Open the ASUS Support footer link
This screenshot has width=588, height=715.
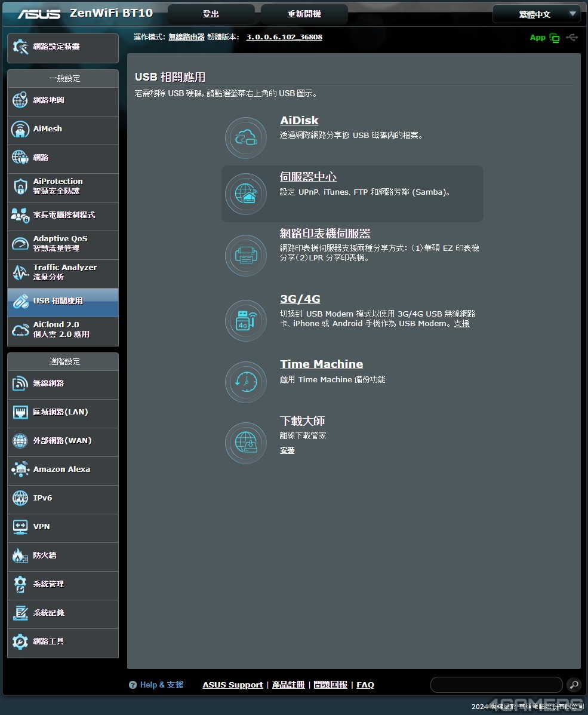click(x=233, y=685)
